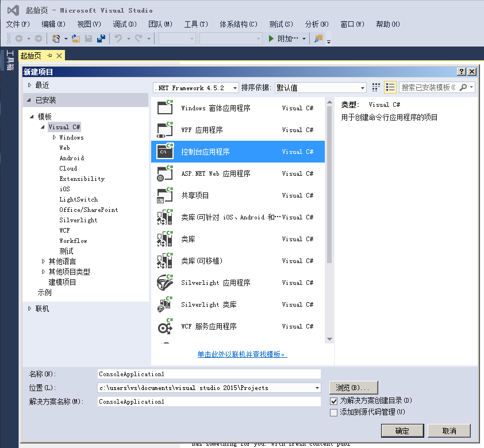Screen dimensions: 484x448
Task: Open the 体系结构(C) menu
Action: [239, 24]
